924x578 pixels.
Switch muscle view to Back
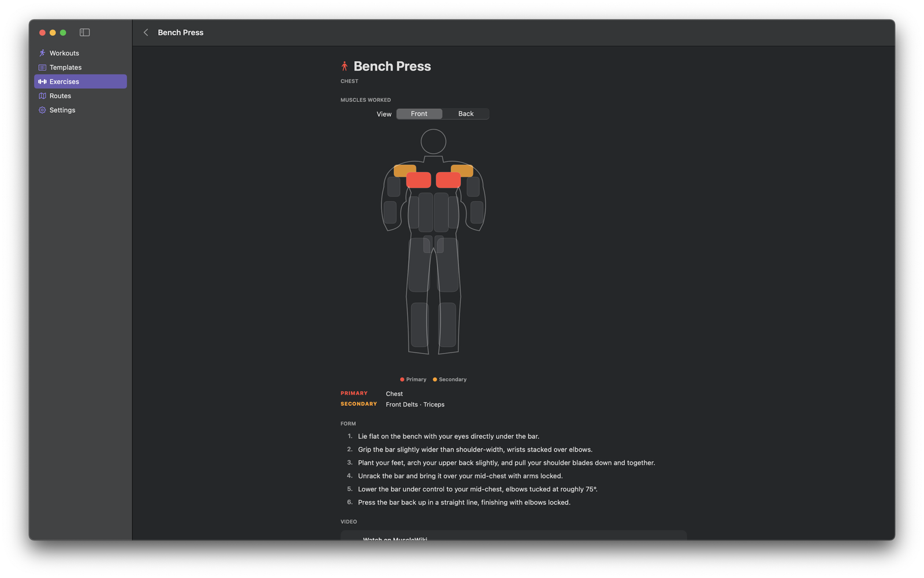point(466,114)
